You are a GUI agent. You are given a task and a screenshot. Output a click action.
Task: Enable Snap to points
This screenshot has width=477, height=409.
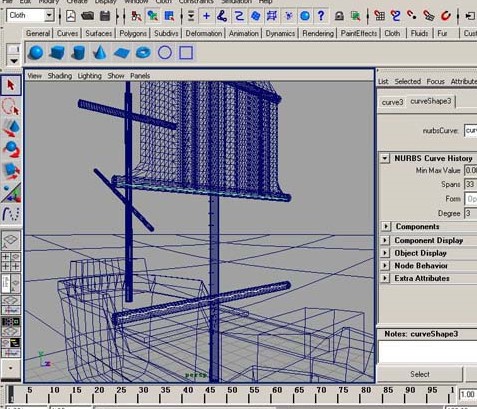412,16
